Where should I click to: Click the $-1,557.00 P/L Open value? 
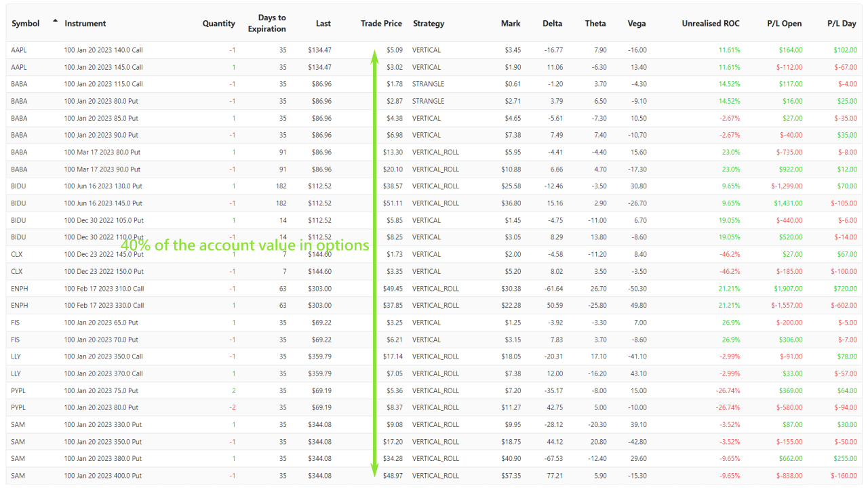click(x=787, y=305)
